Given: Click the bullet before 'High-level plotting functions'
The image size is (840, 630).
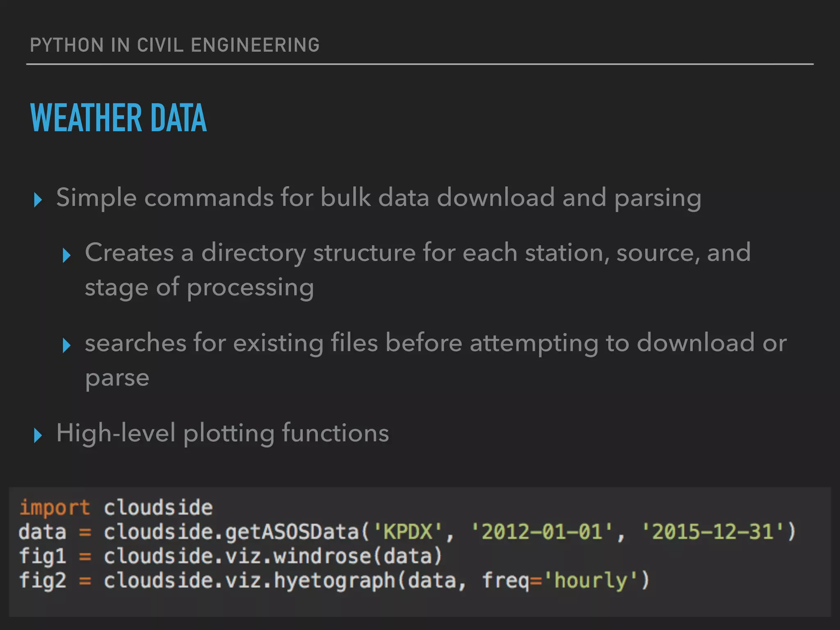Looking at the screenshot, I should [x=38, y=435].
